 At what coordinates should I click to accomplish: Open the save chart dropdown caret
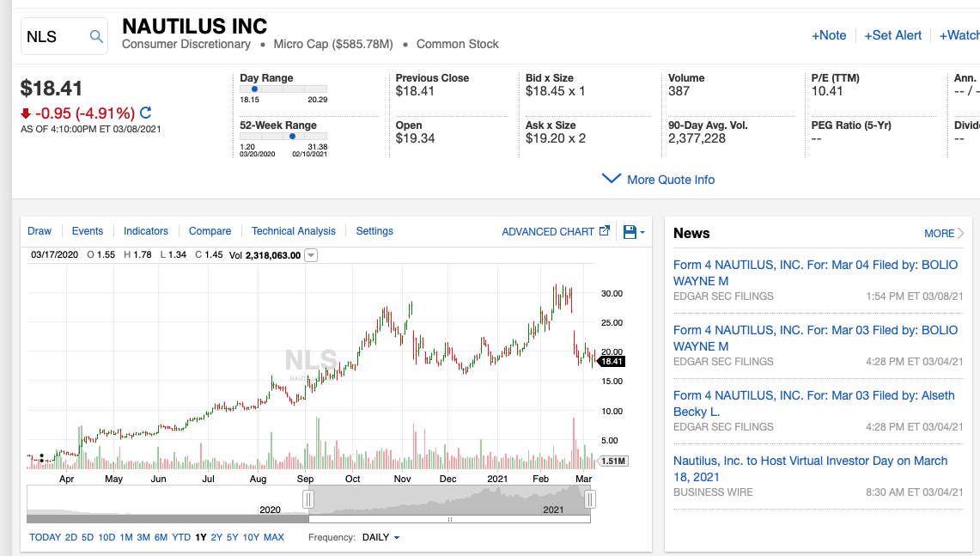(x=642, y=233)
